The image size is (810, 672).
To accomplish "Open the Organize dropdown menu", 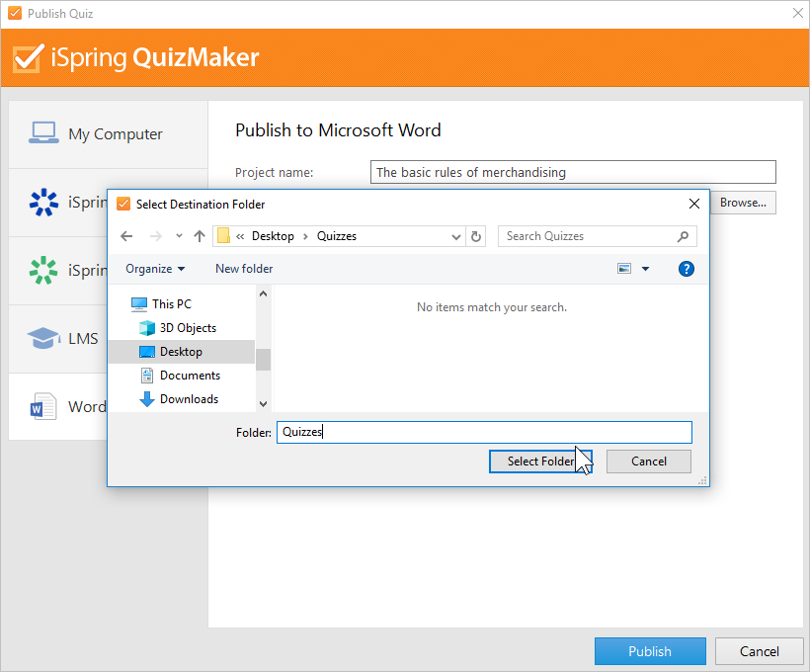I will (x=155, y=269).
